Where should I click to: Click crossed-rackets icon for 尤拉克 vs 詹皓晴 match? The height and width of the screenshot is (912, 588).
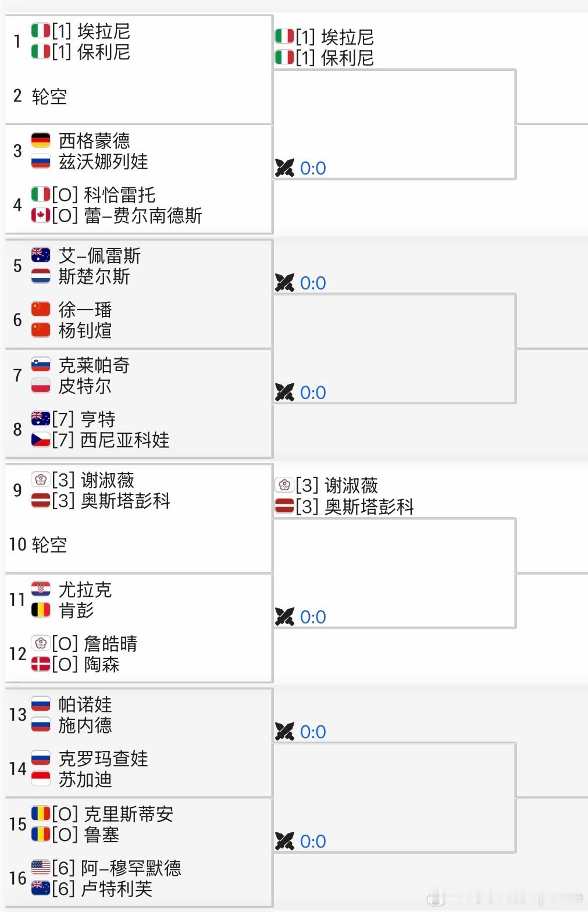click(285, 617)
